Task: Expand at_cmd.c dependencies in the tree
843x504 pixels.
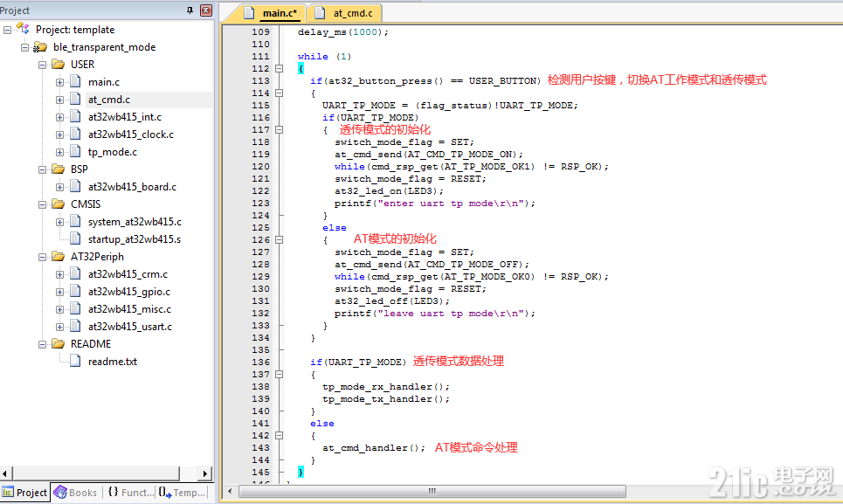Action: click(59, 100)
